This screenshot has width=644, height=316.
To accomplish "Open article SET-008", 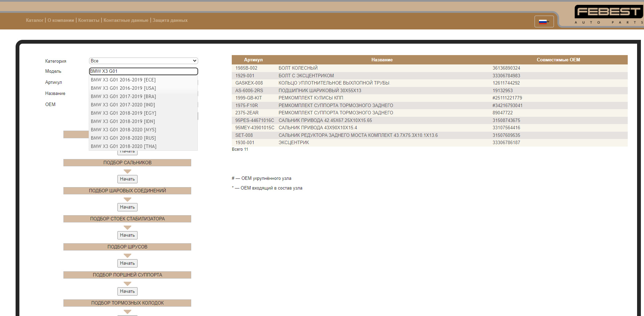I will [x=244, y=135].
